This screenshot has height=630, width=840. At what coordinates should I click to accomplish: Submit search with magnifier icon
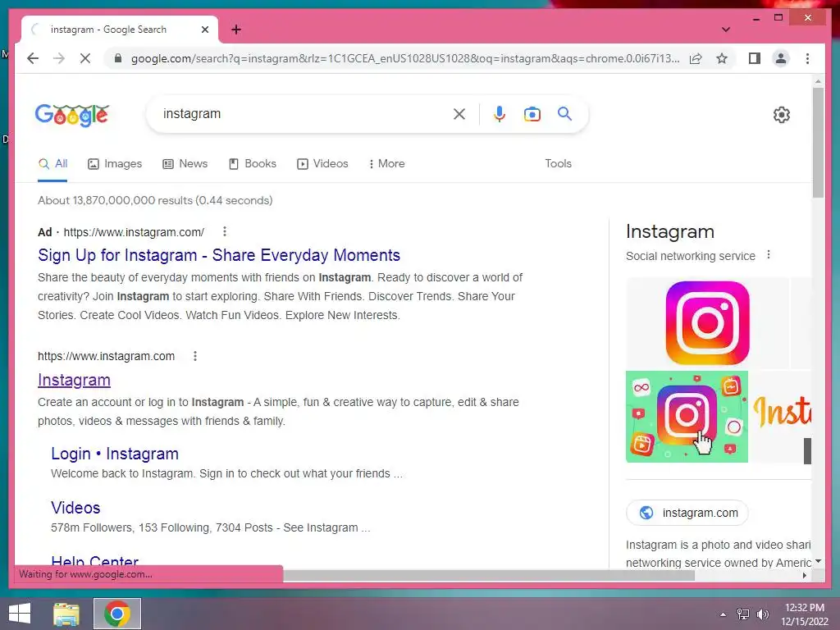click(564, 113)
